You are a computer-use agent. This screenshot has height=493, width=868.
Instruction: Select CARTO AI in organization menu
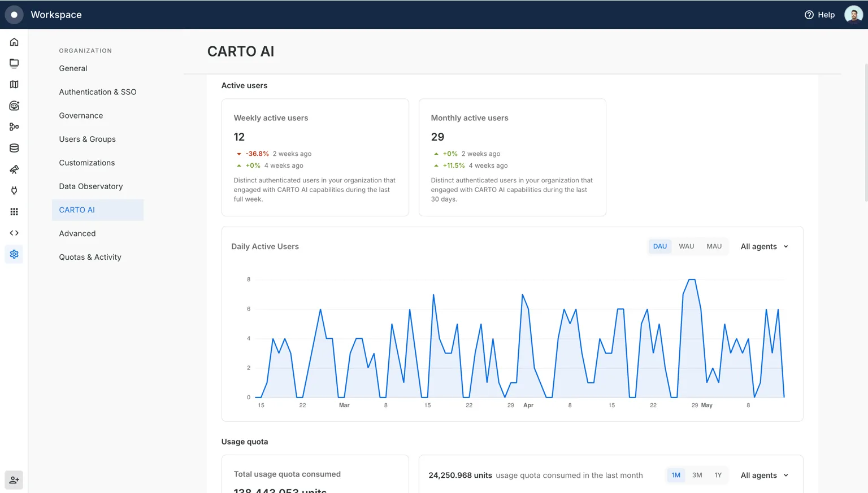pyautogui.click(x=97, y=210)
